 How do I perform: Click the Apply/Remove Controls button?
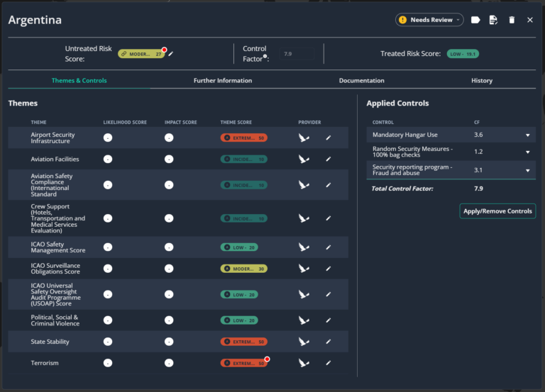point(497,211)
